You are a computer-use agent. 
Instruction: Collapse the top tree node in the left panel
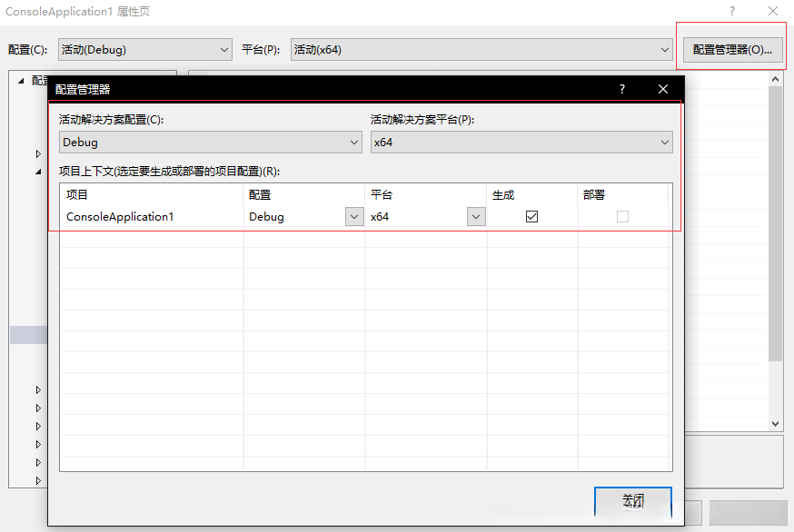(x=20, y=80)
